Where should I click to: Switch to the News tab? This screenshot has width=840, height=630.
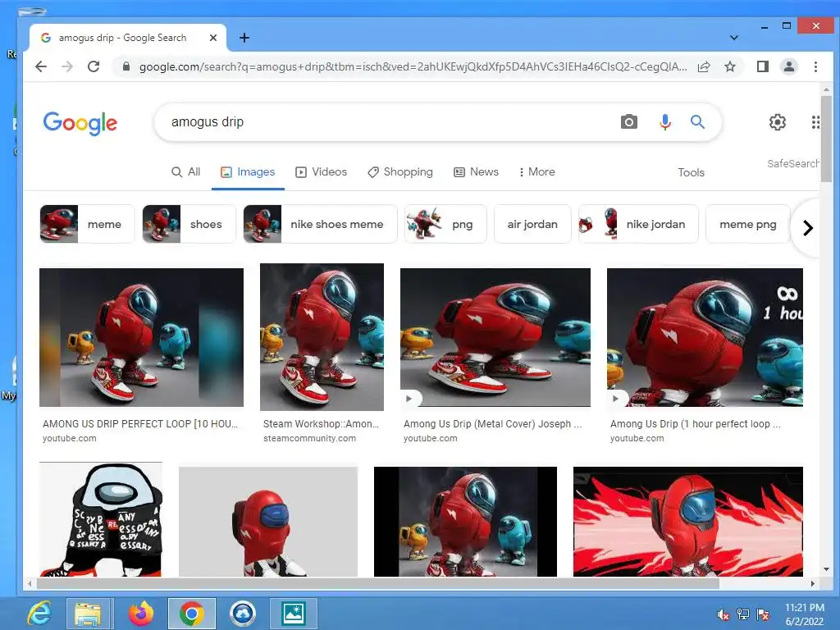point(477,172)
